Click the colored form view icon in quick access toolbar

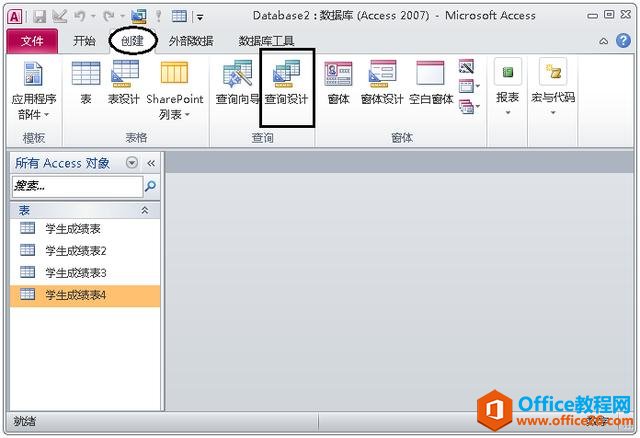(x=139, y=16)
